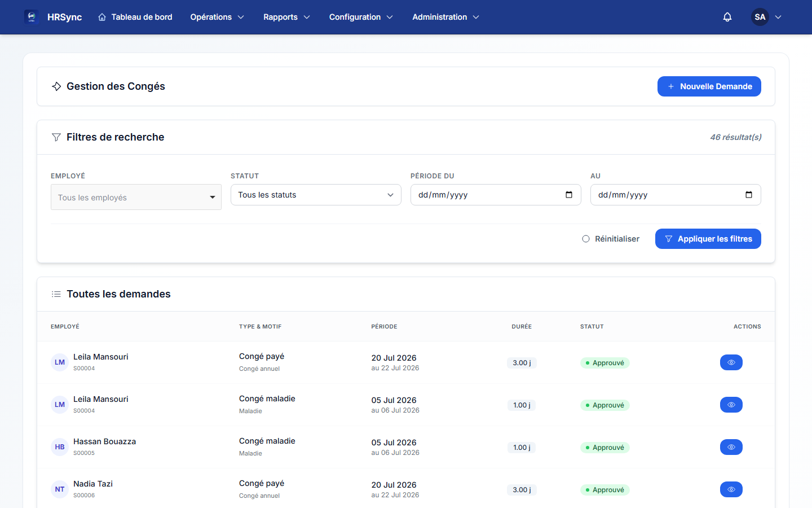
Task: Click Leila Mansouri's name in the Congé maladie row
Action: (101, 399)
